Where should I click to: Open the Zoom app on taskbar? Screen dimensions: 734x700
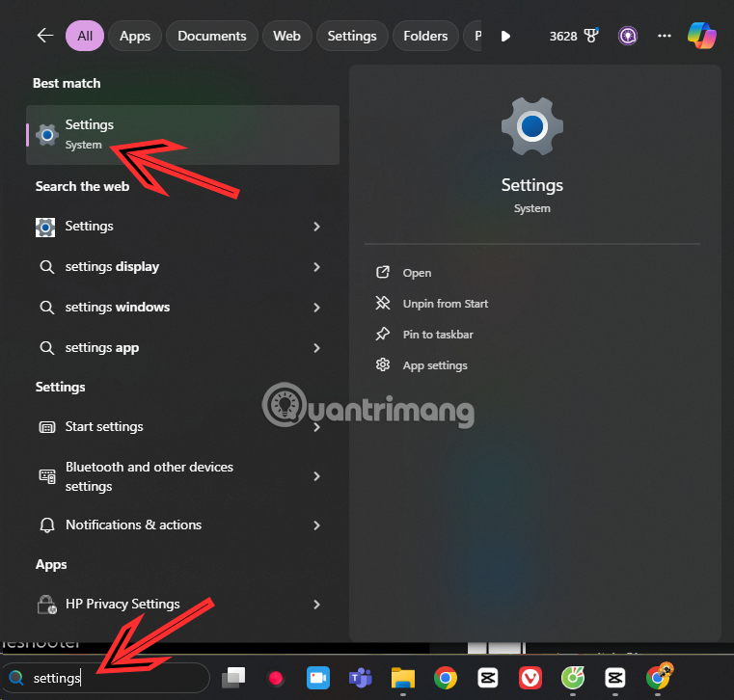[x=318, y=678]
